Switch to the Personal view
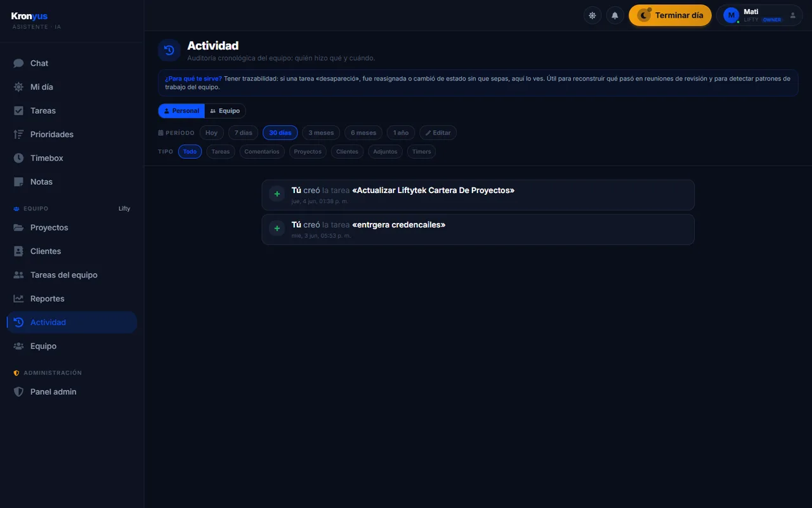The height and width of the screenshot is (508, 812). click(181, 110)
